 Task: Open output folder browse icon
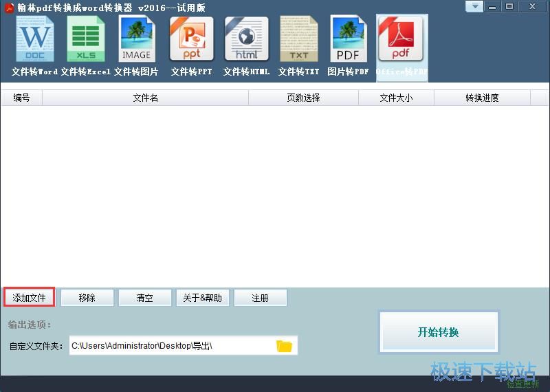pos(284,346)
